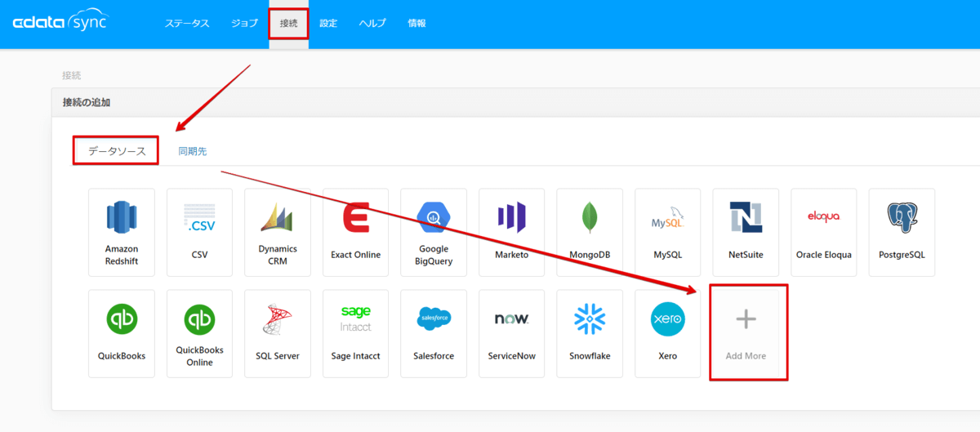
Task: Open the ヘルプ menu item
Action: [372, 24]
